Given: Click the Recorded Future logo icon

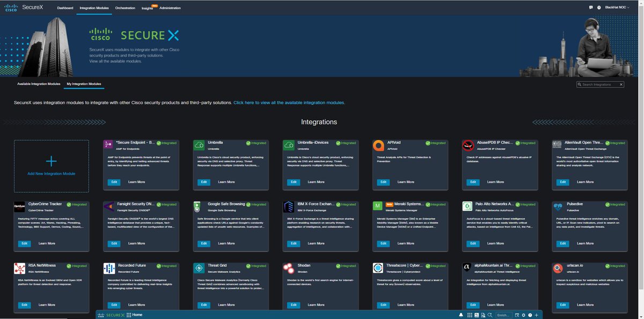Looking at the screenshot, I should [x=108, y=267].
